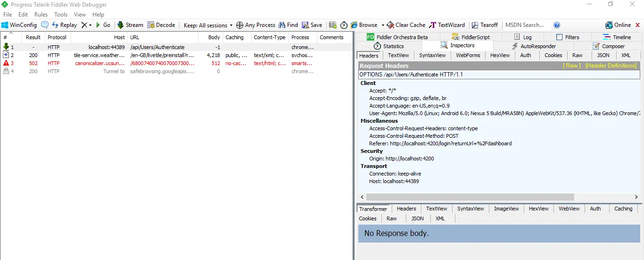Open the Rules menu
The width and height of the screenshot is (644, 260).
[41, 15]
